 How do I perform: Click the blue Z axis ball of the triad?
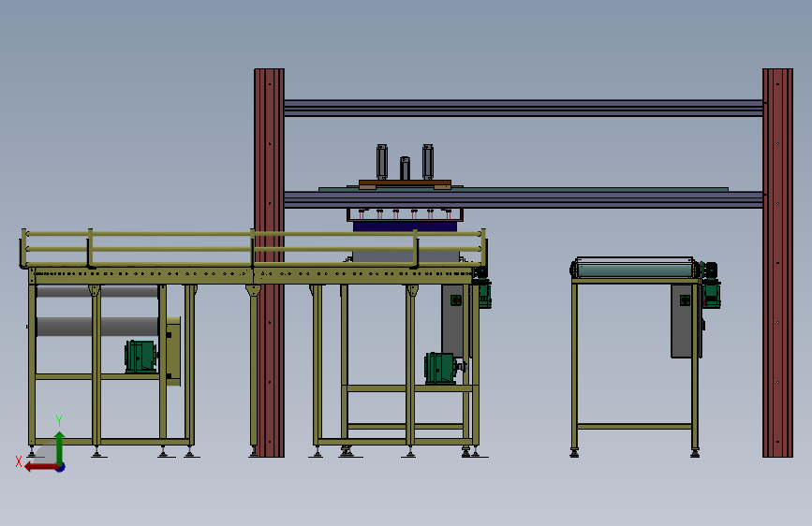61,467
